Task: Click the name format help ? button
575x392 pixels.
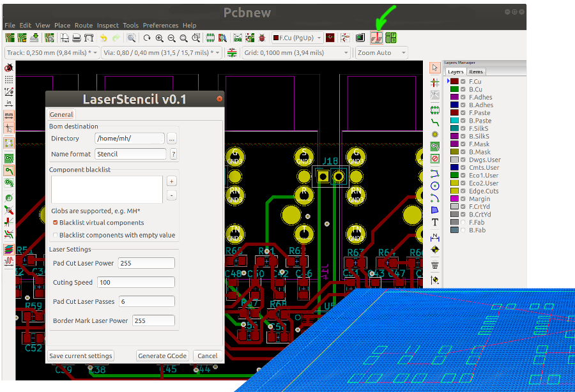Action: coord(173,155)
